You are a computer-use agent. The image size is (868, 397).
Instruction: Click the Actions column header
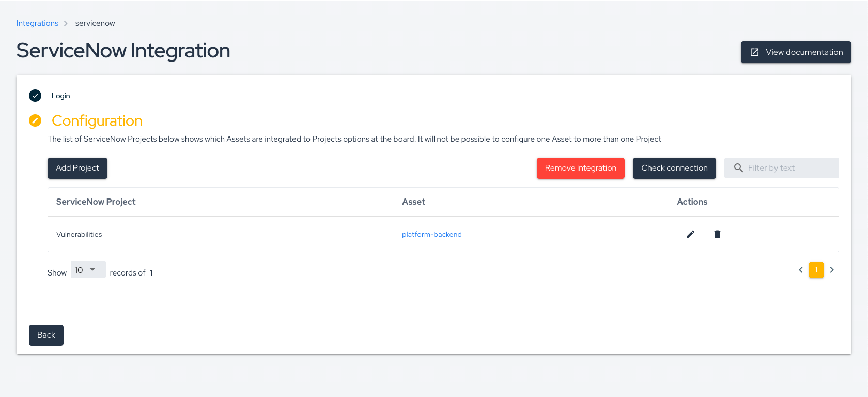point(692,202)
